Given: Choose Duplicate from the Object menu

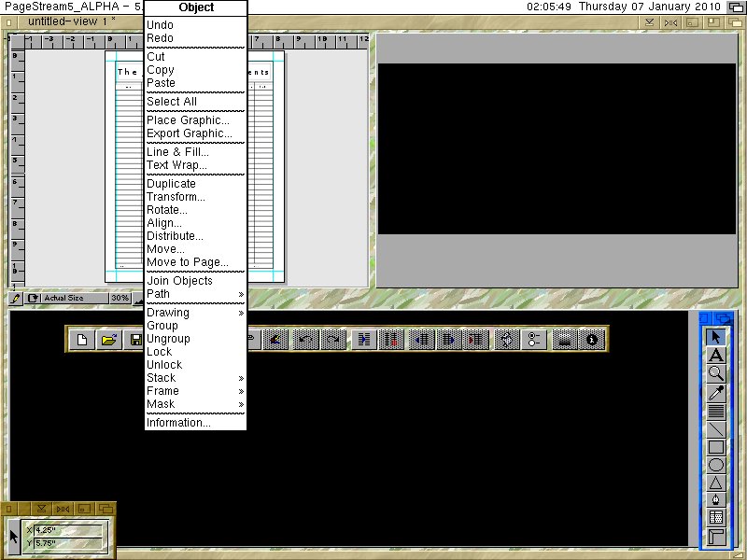Looking at the screenshot, I should (171, 184).
